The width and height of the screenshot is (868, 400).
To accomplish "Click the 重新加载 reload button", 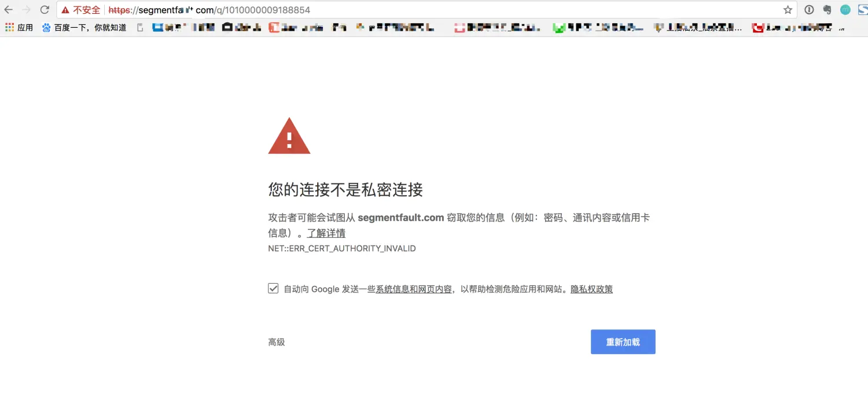I will [x=623, y=342].
